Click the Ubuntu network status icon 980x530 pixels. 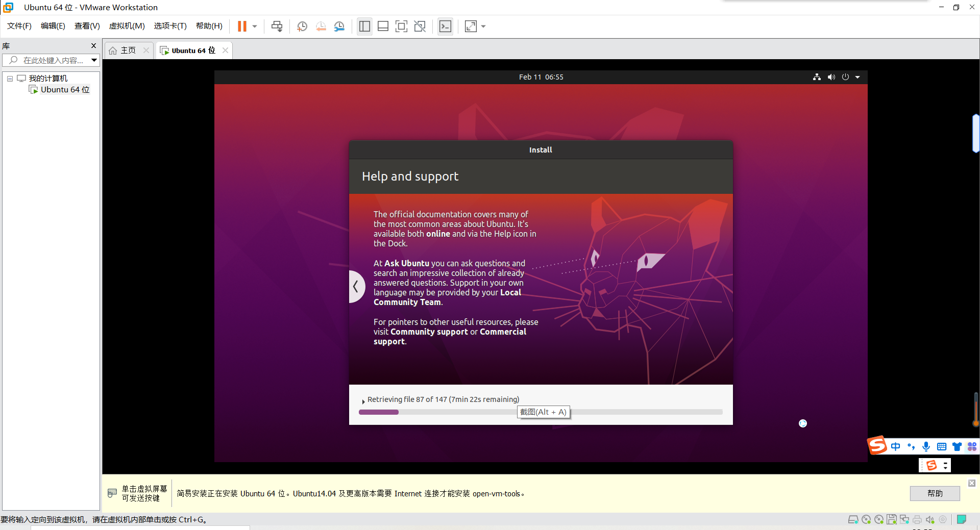coord(817,77)
